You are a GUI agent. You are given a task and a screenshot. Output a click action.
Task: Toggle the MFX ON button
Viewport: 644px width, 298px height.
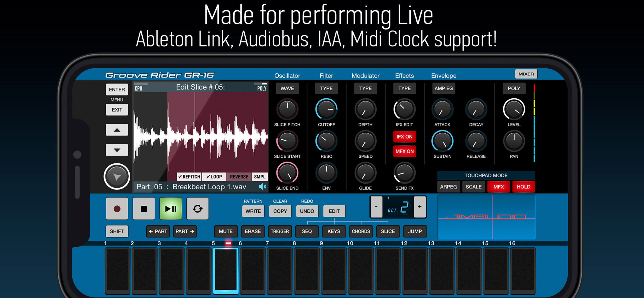tap(404, 151)
